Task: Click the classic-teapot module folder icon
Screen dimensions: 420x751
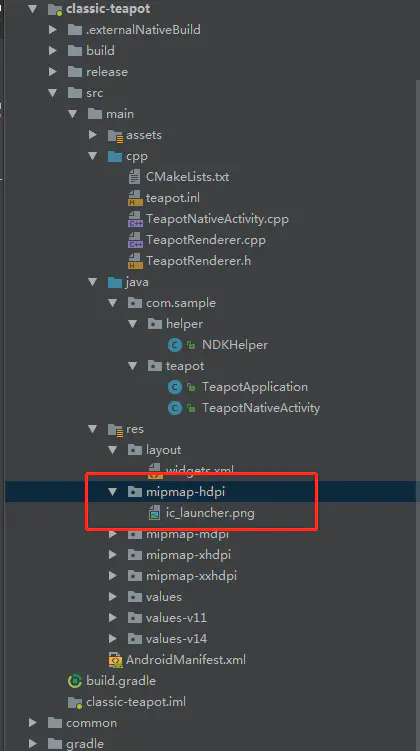Action: (55, 9)
